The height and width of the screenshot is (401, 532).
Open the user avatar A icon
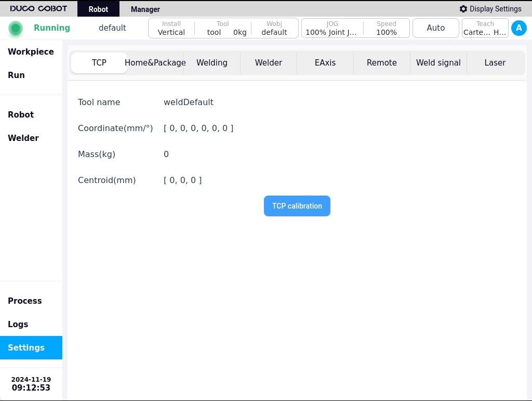[519, 28]
